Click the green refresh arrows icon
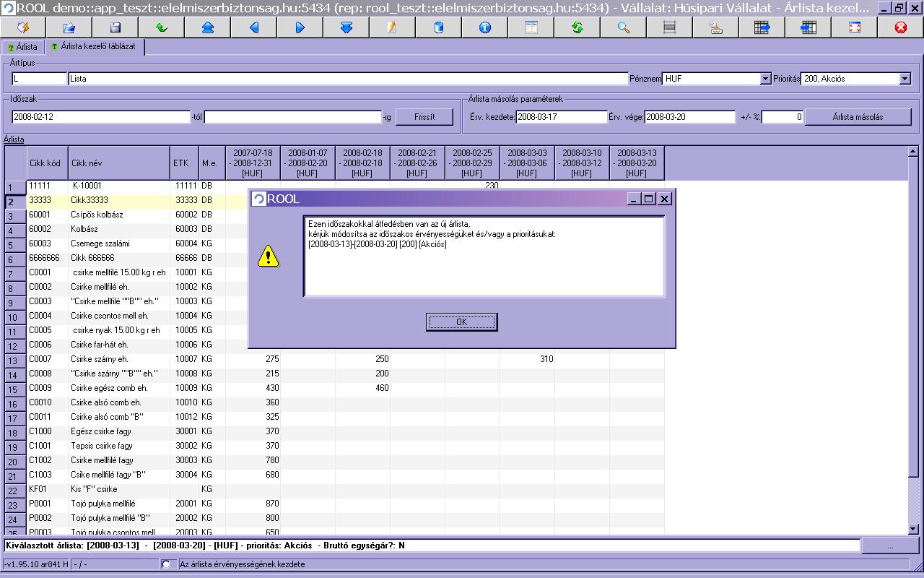Viewport: 924px width, 578px height. point(577,27)
